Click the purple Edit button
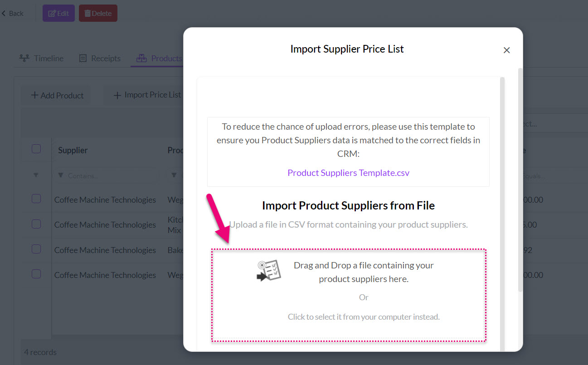 [x=58, y=13]
